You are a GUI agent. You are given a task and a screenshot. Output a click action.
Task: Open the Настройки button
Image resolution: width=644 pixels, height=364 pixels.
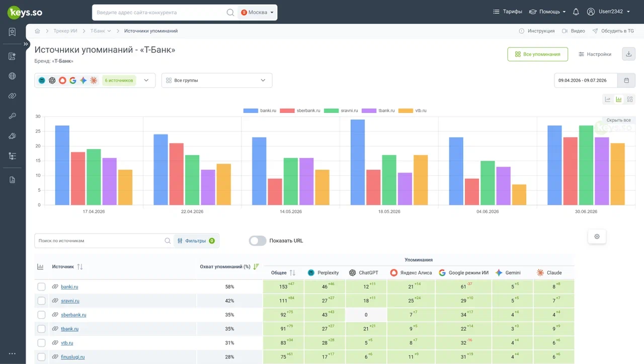point(595,54)
